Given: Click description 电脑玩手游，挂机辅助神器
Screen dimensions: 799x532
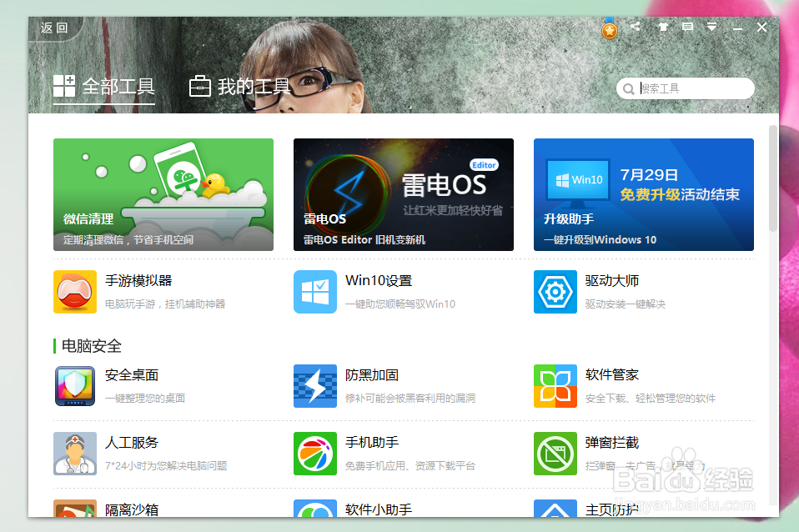Looking at the screenshot, I should click(x=165, y=304).
